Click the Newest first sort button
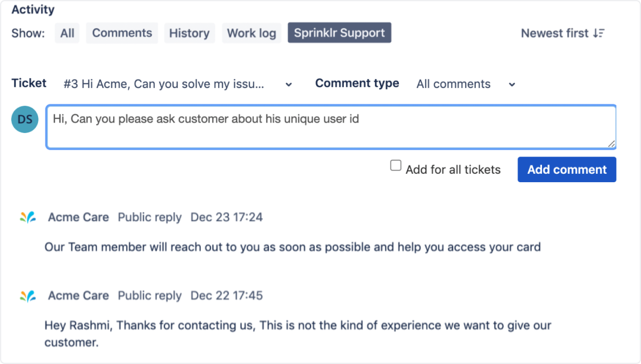 coord(563,33)
